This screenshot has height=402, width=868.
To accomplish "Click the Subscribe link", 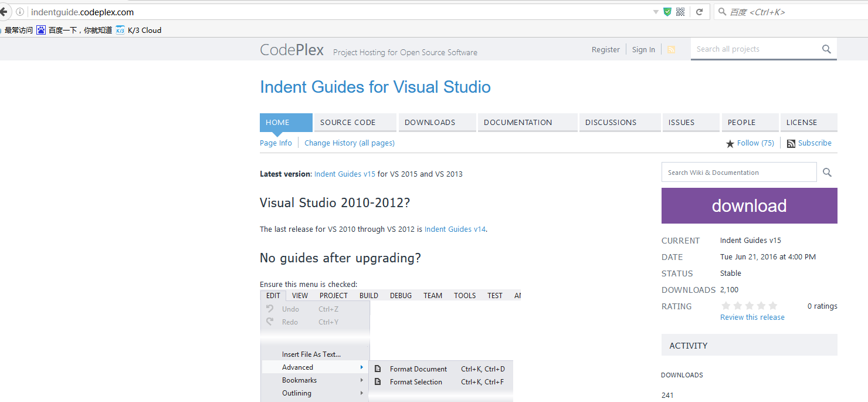I will (x=815, y=143).
